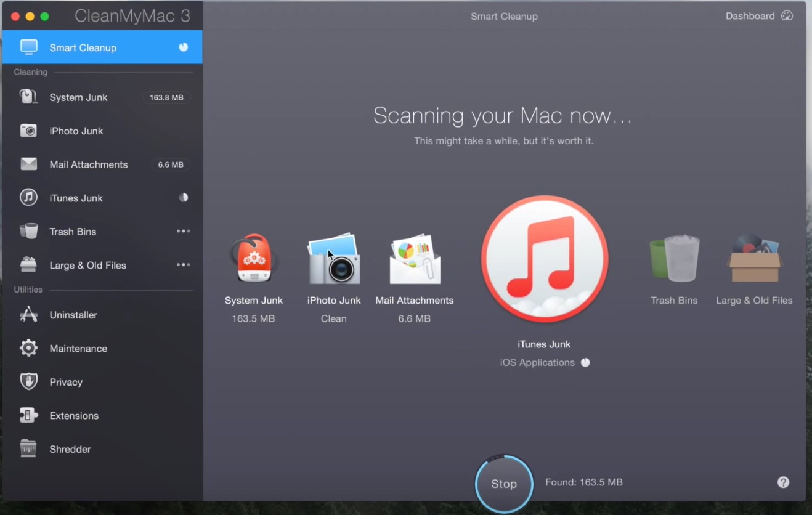Open the help question mark icon

783,482
